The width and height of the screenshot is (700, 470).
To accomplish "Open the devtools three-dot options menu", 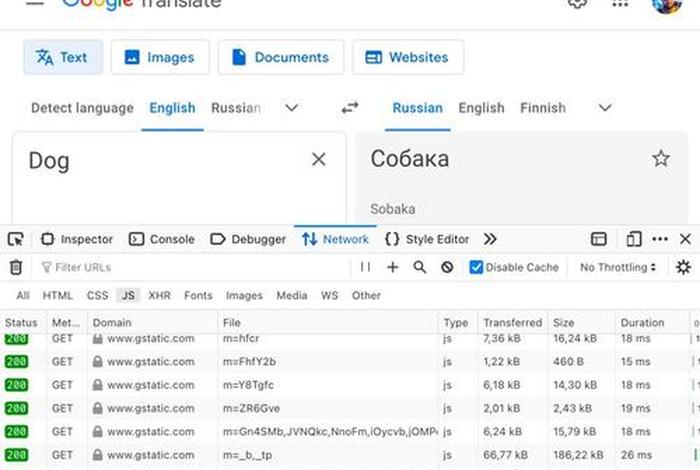I will pyautogui.click(x=660, y=239).
